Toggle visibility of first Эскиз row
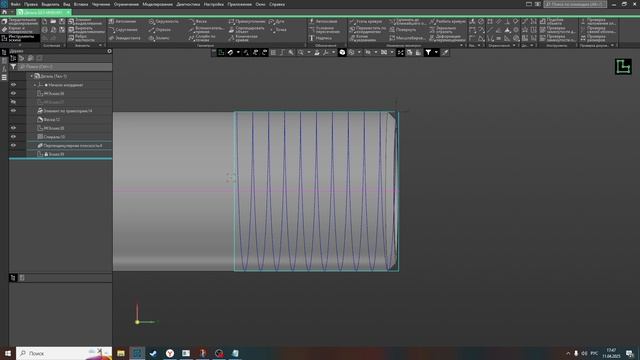 pyautogui.click(x=13, y=93)
